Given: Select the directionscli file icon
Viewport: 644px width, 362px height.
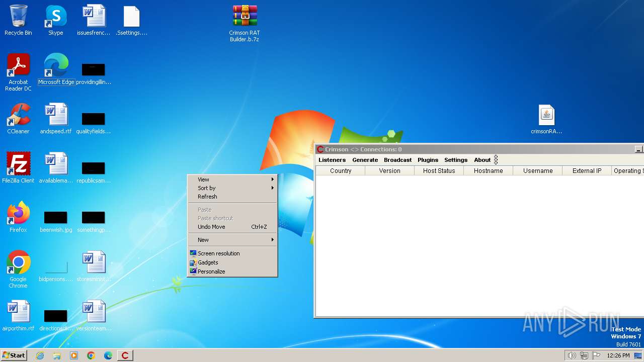Looking at the screenshot, I should [x=56, y=320].
